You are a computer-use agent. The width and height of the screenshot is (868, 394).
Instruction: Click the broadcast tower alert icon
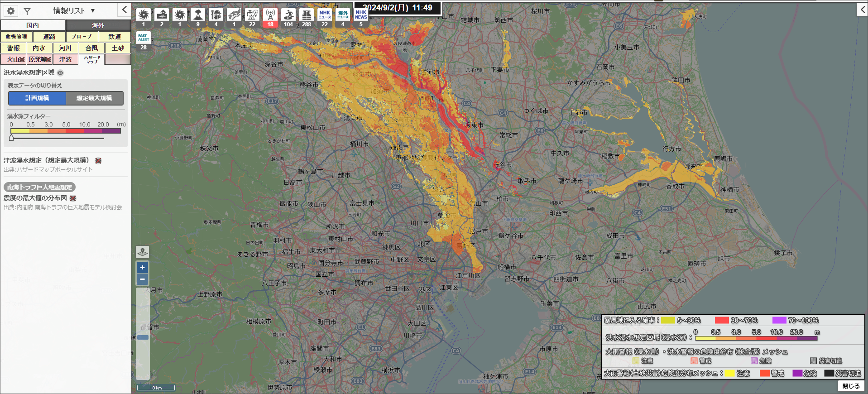click(x=270, y=15)
